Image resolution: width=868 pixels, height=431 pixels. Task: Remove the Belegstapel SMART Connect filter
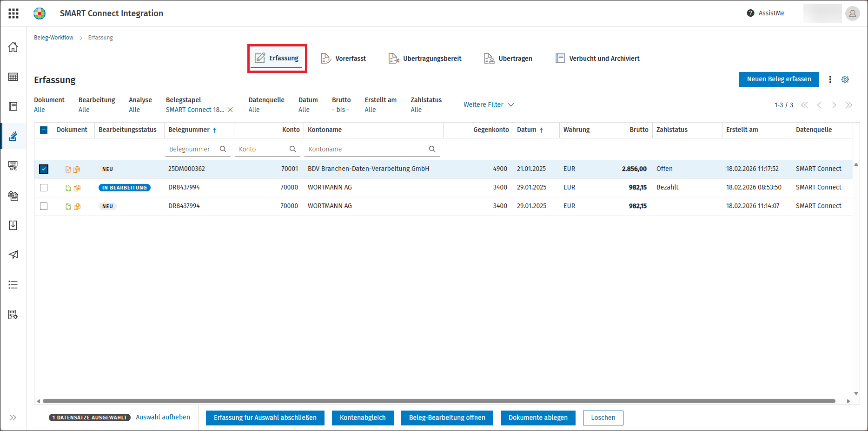pos(230,110)
